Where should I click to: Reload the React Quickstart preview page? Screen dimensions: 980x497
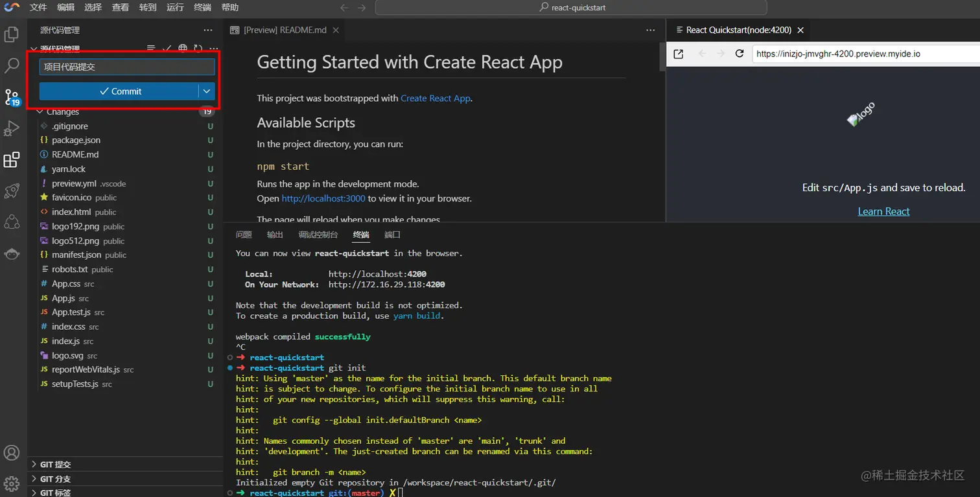tap(740, 54)
